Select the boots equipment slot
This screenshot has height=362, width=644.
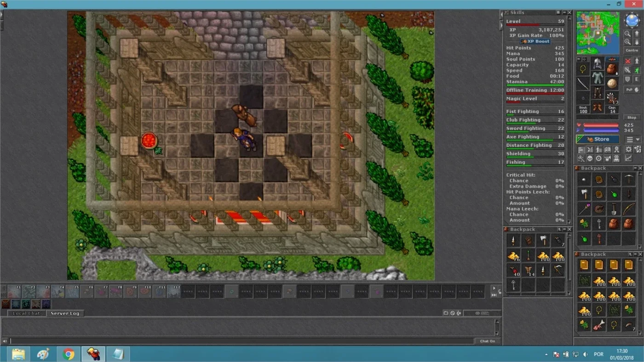[x=598, y=107]
